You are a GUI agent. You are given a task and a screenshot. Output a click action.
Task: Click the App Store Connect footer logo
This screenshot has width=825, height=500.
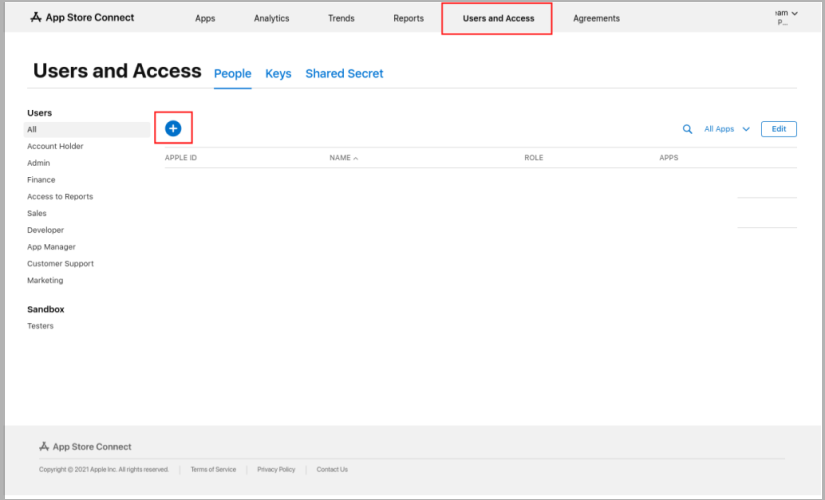(x=85, y=446)
